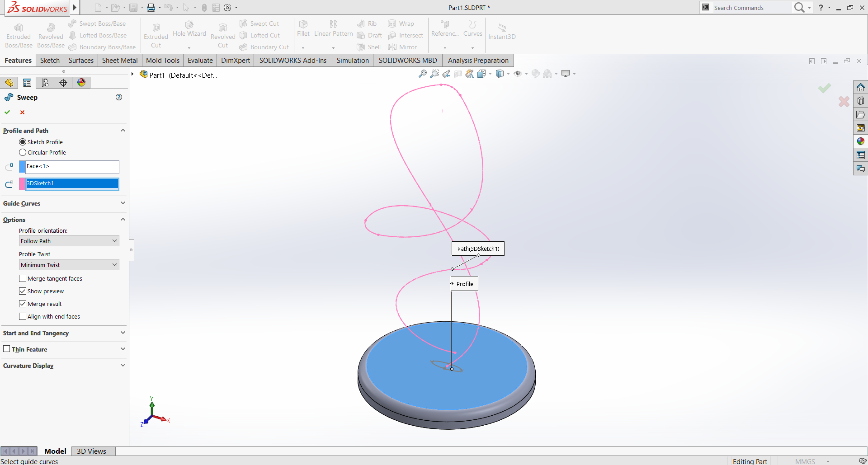Image resolution: width=868 pixels, height=465 pixels.
Task: Expand the Guide Curves section
Action: pyautogui.click(x=123, y=203)
